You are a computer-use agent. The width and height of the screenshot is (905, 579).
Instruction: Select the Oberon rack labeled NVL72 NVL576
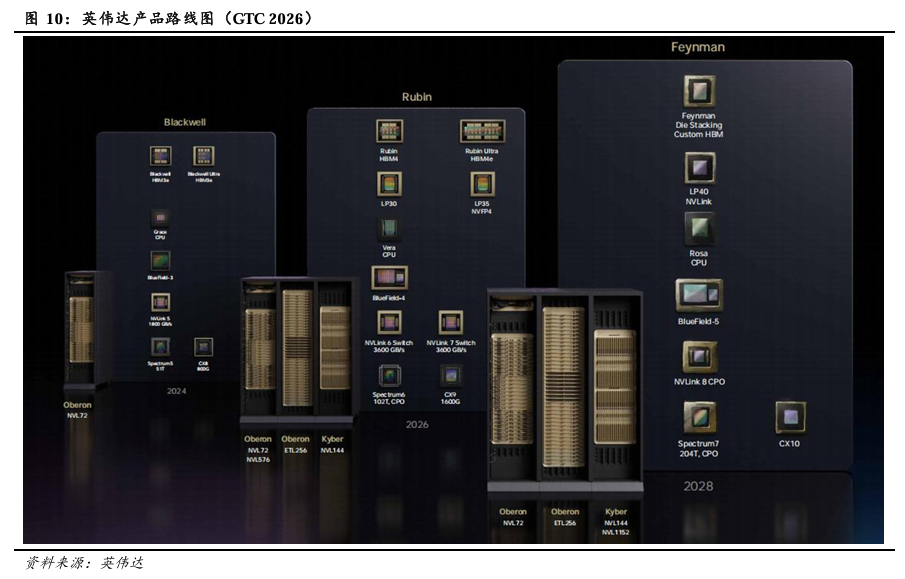pos(258,348)
